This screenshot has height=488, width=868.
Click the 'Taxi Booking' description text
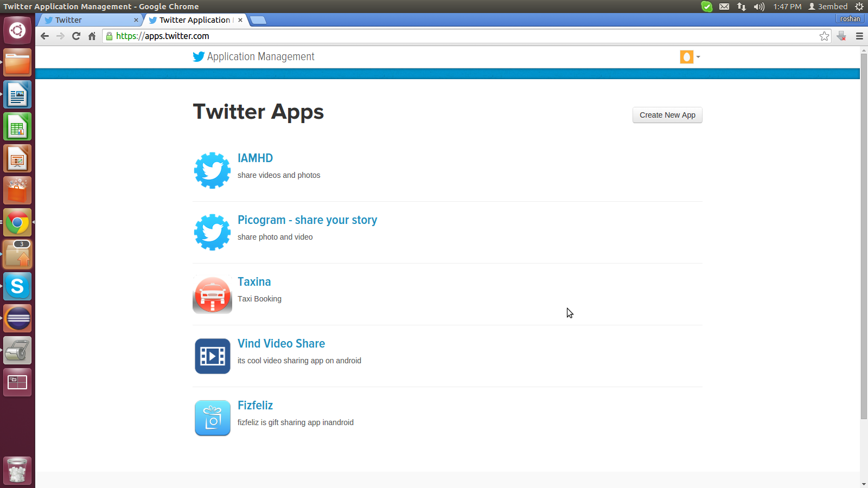click(x=259, y=299)
